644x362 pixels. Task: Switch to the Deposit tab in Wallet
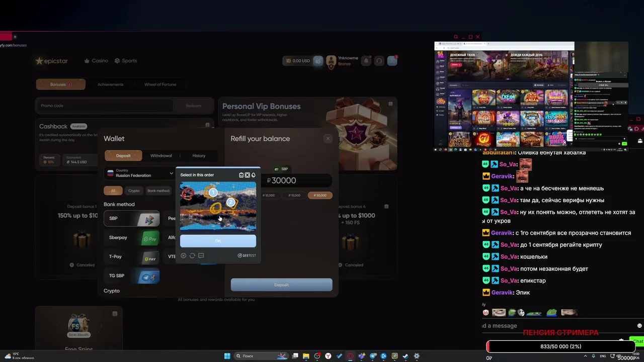pos(123,156)
